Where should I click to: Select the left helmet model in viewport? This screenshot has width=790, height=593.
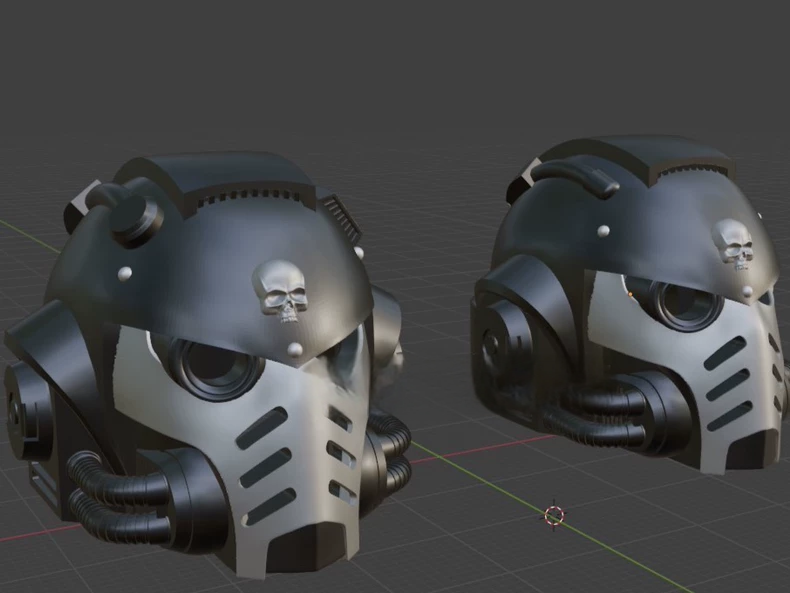[x=207, y=363]
